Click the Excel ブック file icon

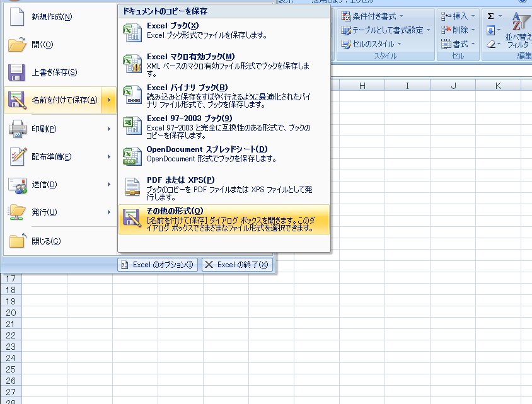(132, 33)
